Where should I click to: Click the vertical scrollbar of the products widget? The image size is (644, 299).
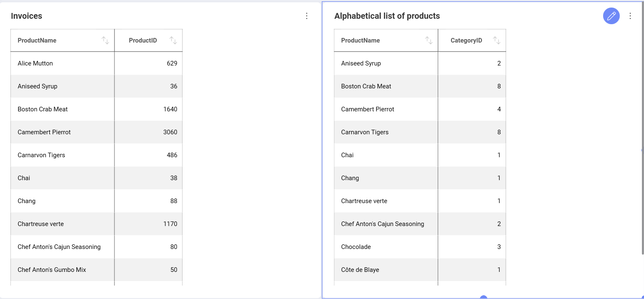[x=642, y=125]
